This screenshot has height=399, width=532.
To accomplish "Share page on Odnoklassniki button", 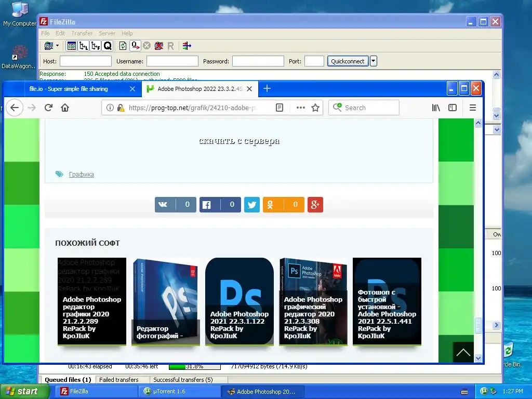I will point(284,205).
